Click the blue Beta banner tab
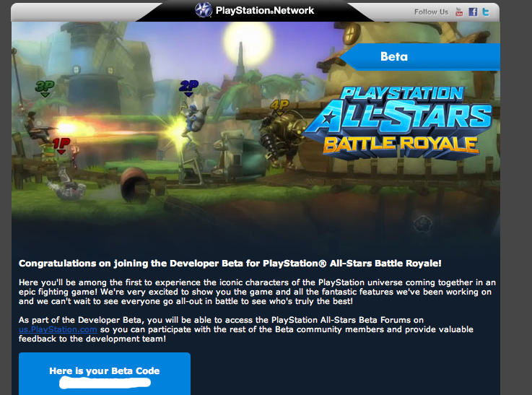Viewport: 532px width, 395px height. pos(421,57)
